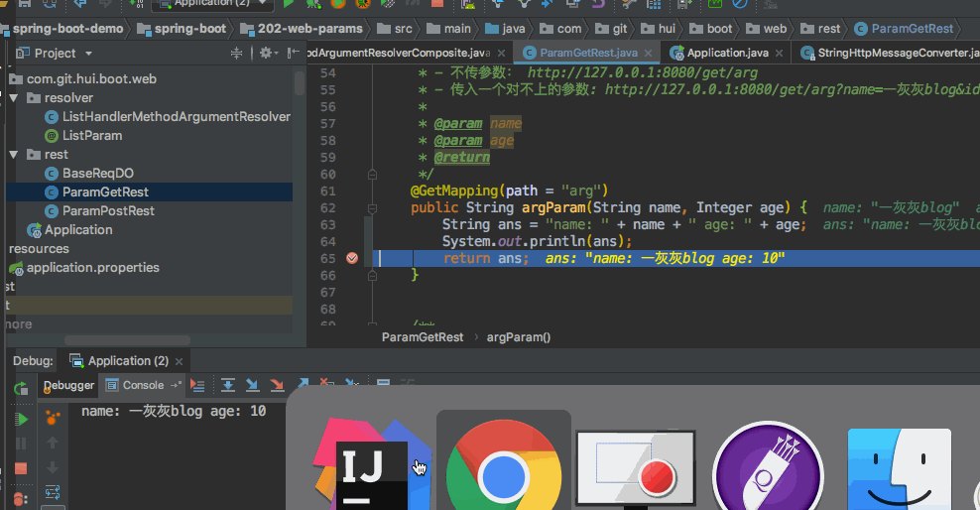Image resolution: width=980 pixels, height=510 pixels.
Task: Click the Show Execution Point icon
Action: (x=197, y=385)
